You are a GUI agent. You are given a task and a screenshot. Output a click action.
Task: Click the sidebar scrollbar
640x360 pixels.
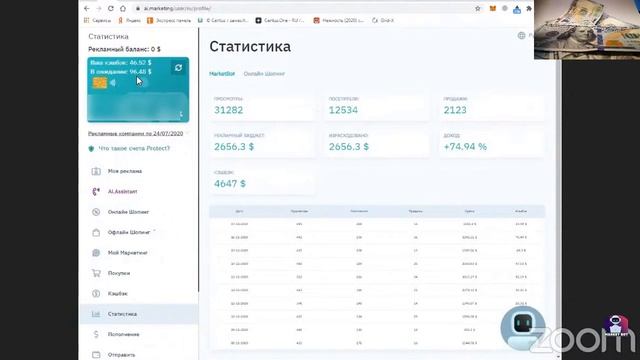point(199,159)
